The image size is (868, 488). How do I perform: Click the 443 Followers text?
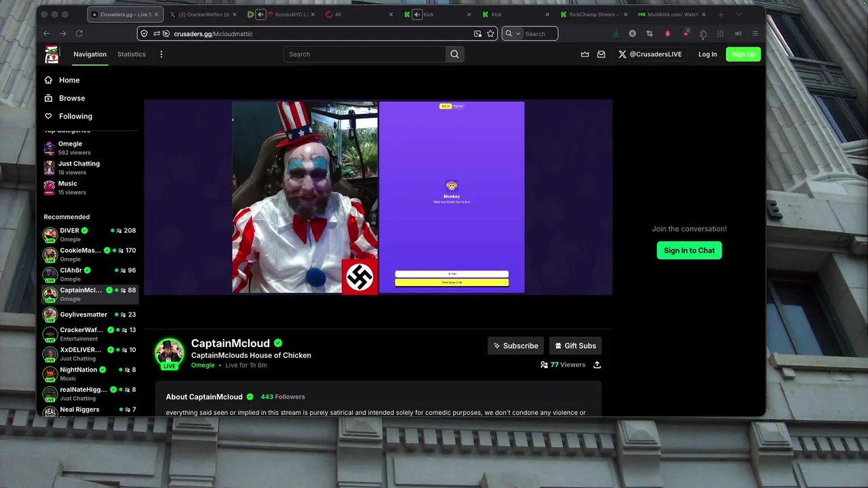click(283, 397)
